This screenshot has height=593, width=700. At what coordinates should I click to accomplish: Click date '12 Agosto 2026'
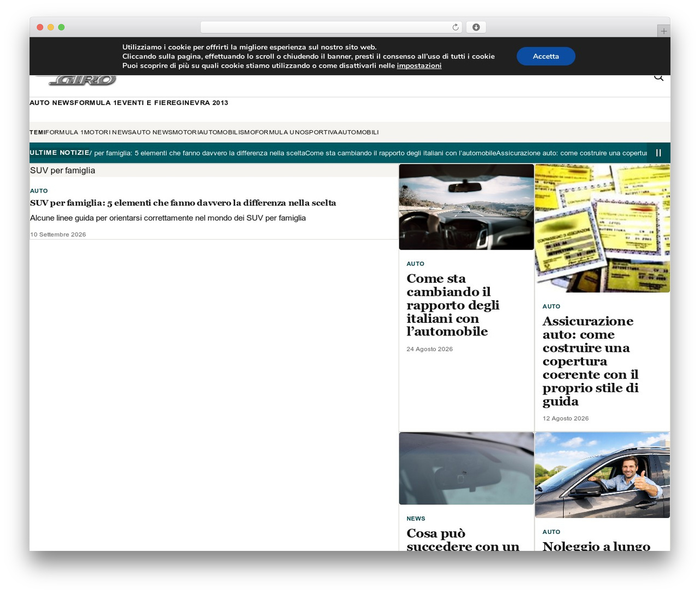[x=565, y=418]
